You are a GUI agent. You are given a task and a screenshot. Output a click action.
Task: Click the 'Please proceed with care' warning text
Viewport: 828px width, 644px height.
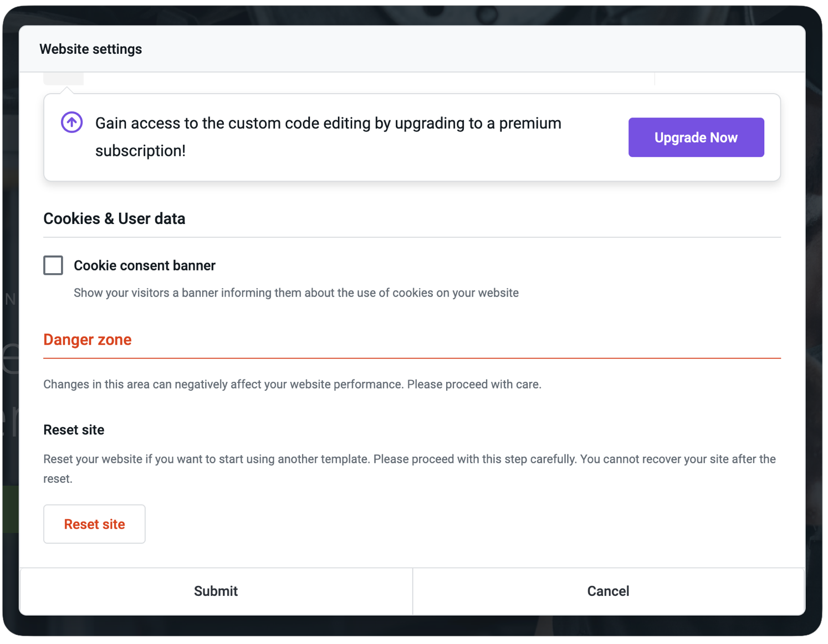[293, 384]
